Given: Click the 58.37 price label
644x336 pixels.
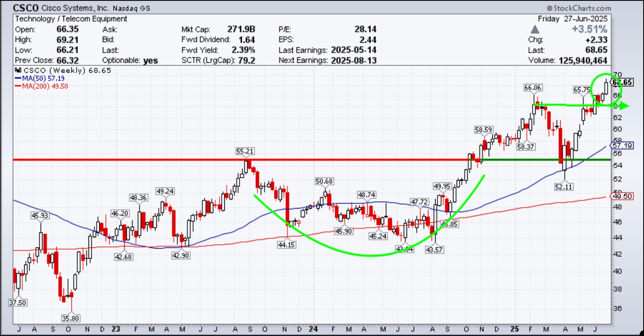Looking at the screenshot, I should point(525,147).
